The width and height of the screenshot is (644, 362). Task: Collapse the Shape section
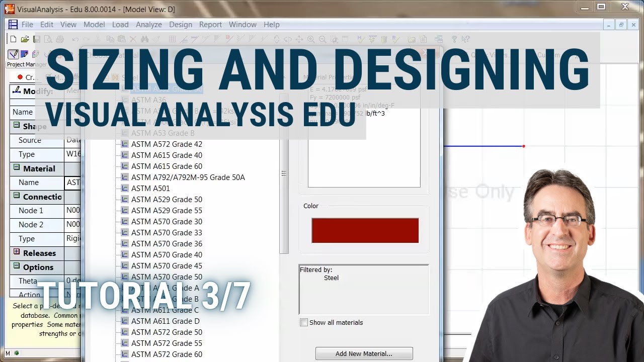(x=17, y=126)
